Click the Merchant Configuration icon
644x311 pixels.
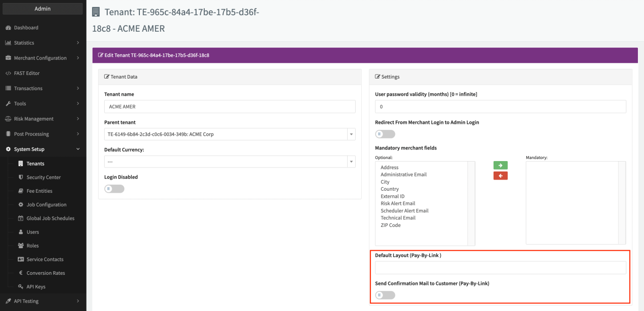9,58
